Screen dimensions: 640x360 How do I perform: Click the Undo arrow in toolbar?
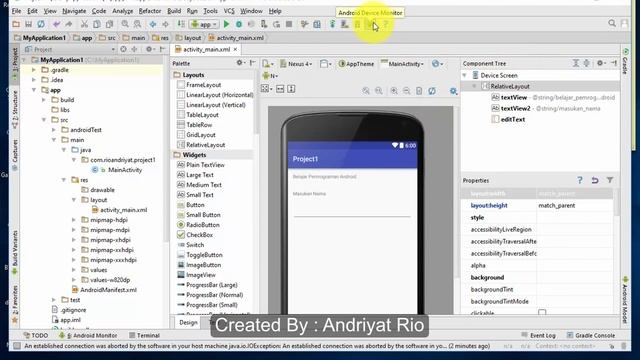click(x=56, y=24)
